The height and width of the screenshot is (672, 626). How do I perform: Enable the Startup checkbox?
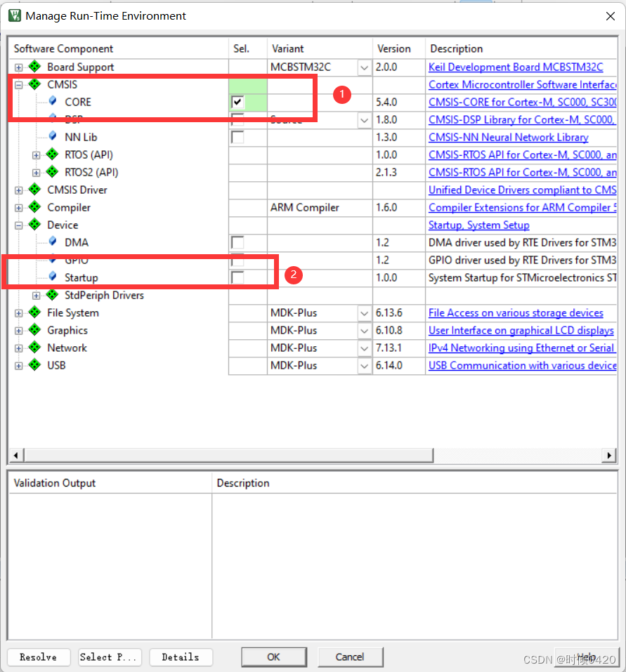tap(237, 277)
